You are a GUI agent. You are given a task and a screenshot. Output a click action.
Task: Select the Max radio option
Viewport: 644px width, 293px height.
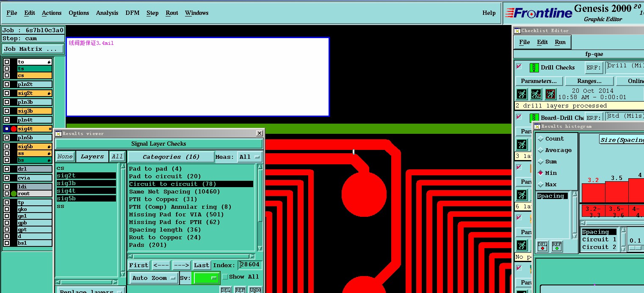(x=541, y=185)
